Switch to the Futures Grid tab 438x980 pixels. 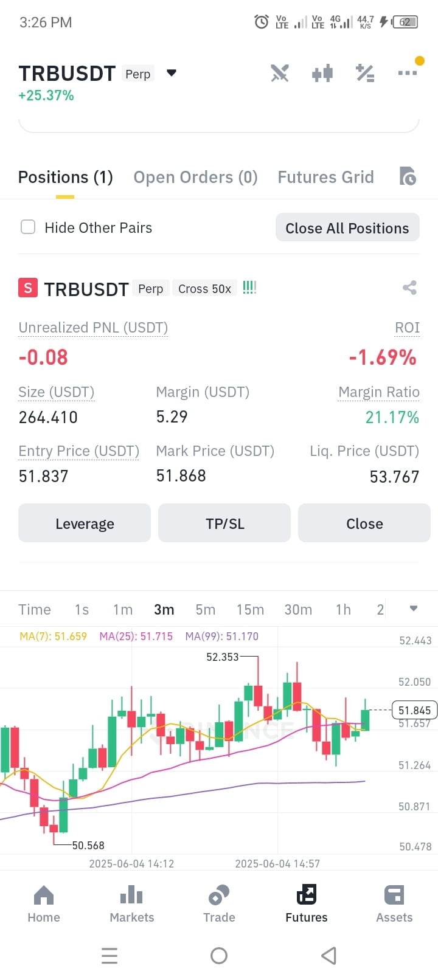[x=325, y=177]
